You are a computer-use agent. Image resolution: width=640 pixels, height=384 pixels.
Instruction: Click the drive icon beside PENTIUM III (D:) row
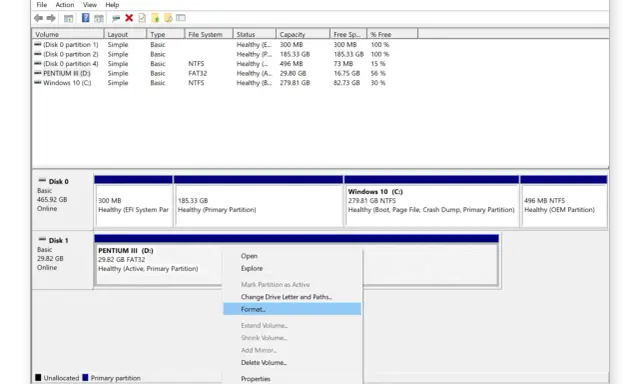point(38,73)
